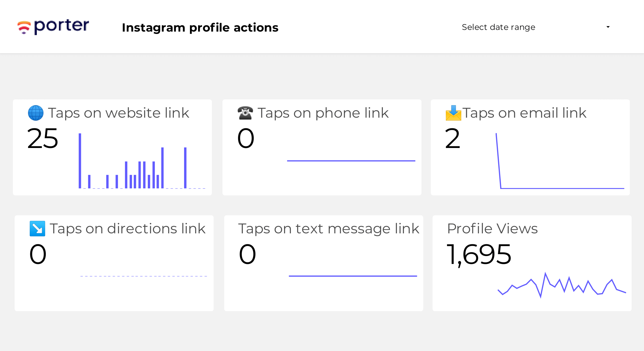
Task: Select the website link taps bar chart
Action: 142,161
